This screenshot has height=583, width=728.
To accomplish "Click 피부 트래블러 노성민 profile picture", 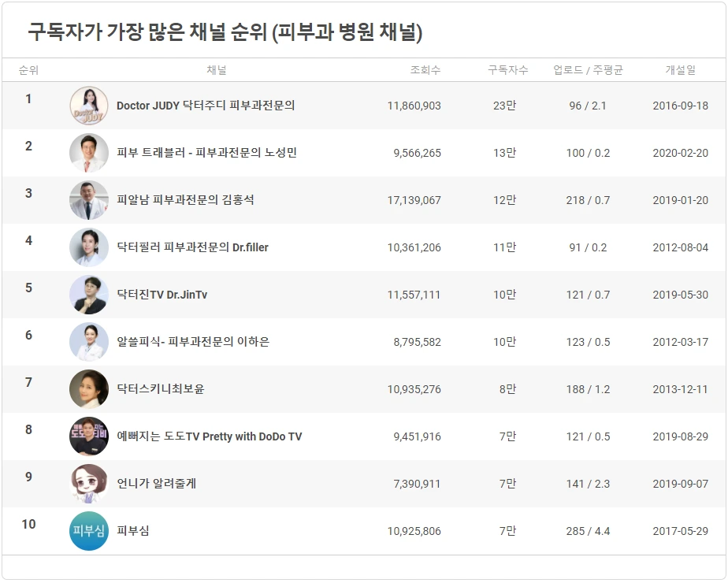I will point(89,153).
